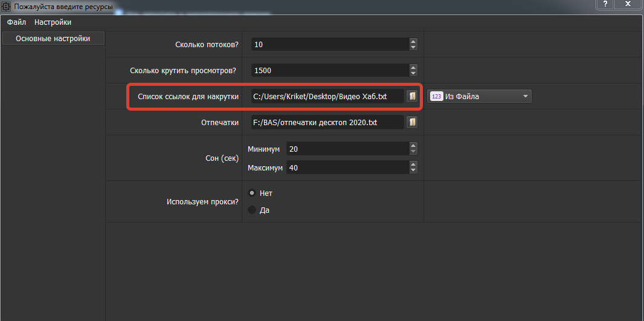
Task: Click the Видео Хаб.txt path field
Action: 326,97
